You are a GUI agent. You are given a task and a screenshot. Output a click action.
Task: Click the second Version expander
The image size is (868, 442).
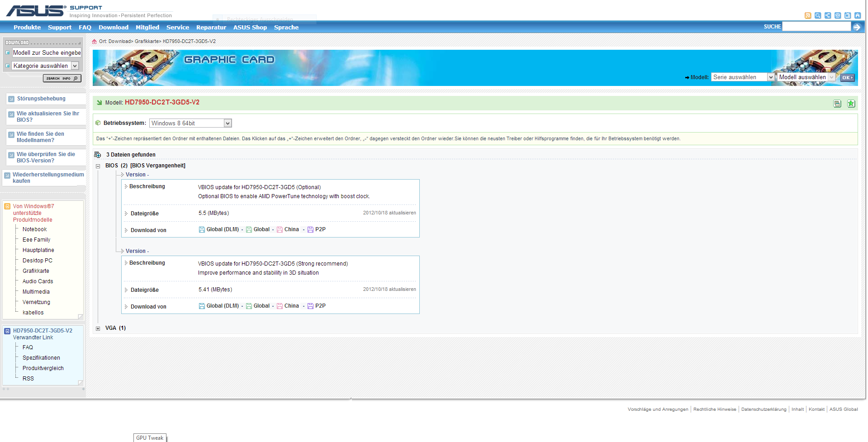(x=122, y=251)
